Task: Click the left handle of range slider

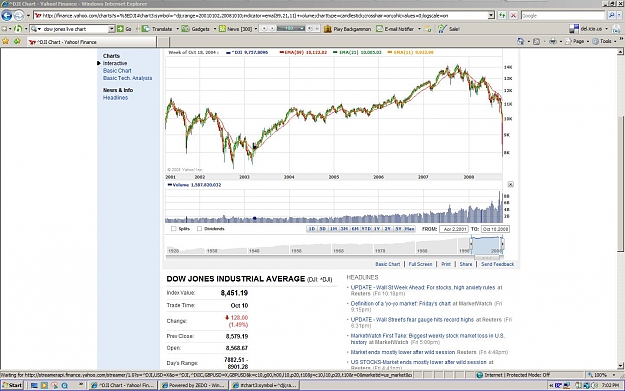Action: tap(471, 244)
